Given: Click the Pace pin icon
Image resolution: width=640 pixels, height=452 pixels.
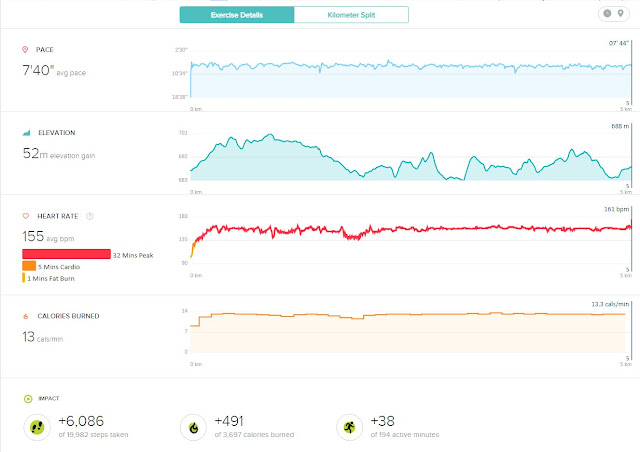Looking at the screenshot, I should pyautogui.click(x=25, y=49).
